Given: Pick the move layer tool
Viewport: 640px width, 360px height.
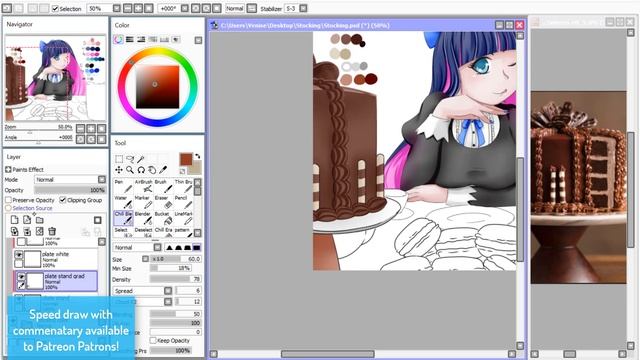Looking at the screenshot, I should pos(119,170).
